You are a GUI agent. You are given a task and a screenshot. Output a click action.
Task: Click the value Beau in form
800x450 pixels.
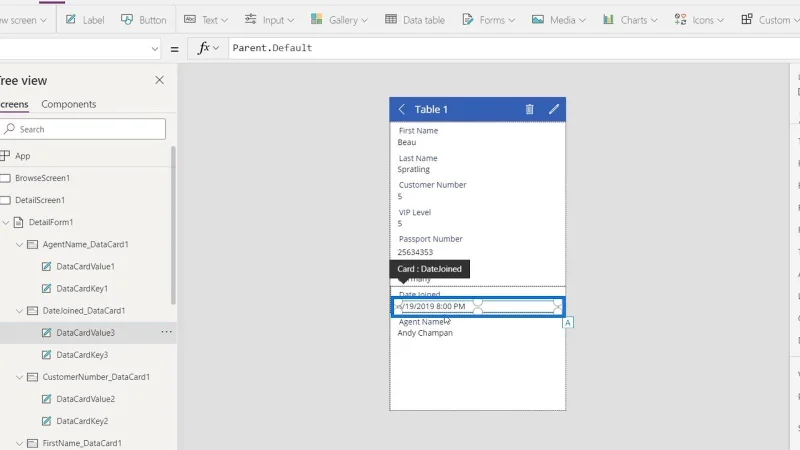click(x=407, y=142)
